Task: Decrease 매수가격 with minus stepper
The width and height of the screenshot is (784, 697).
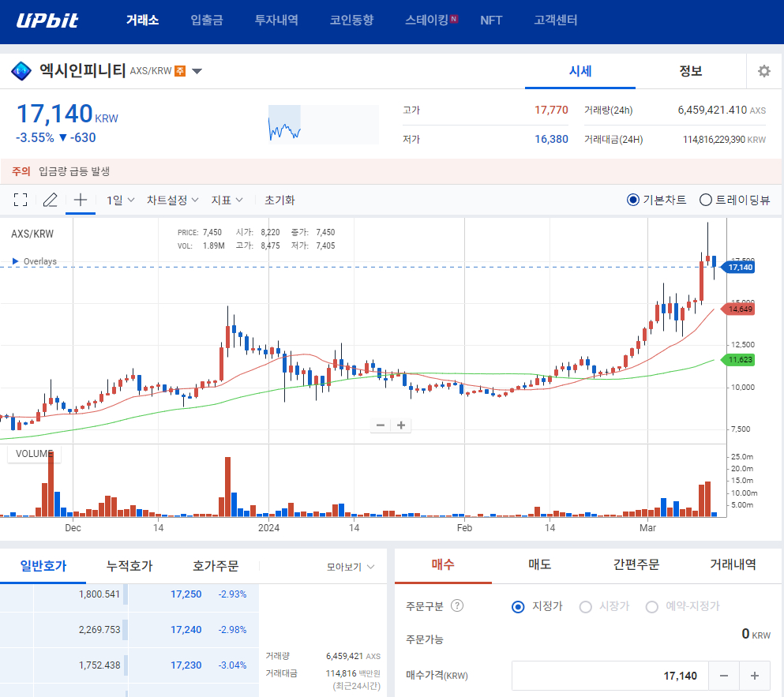Action: coord(723,676)
